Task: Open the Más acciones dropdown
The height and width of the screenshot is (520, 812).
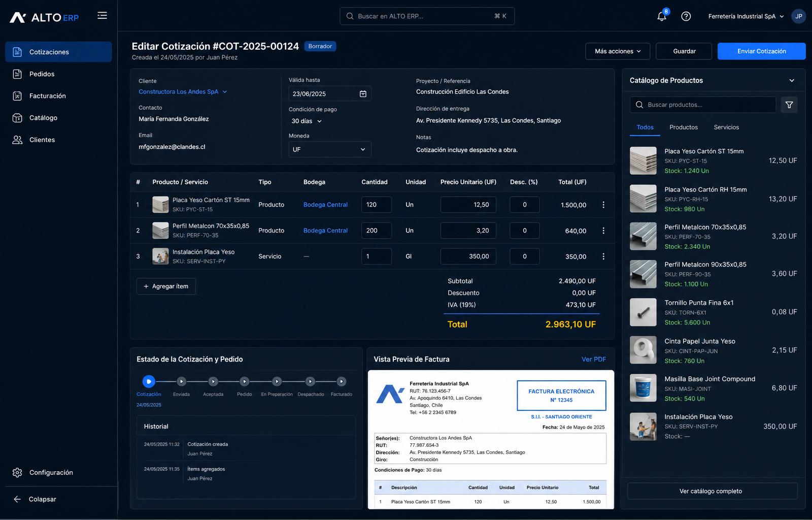Action: pos(618,51)
